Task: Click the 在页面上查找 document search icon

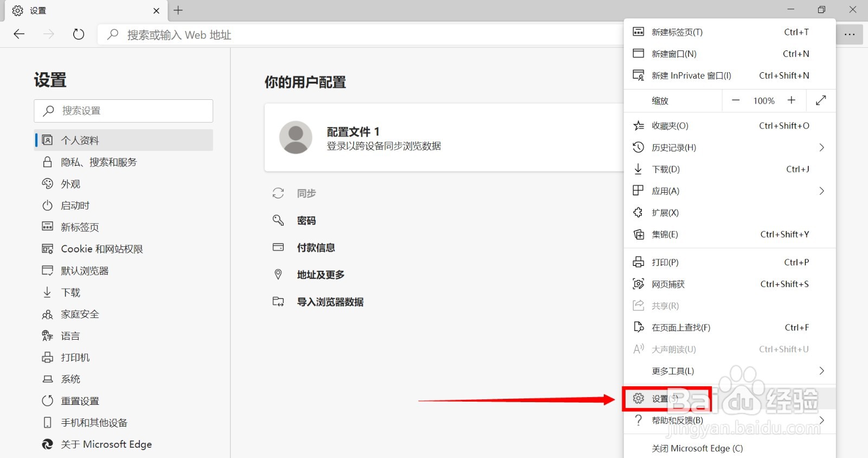Action: pos(639,327)
